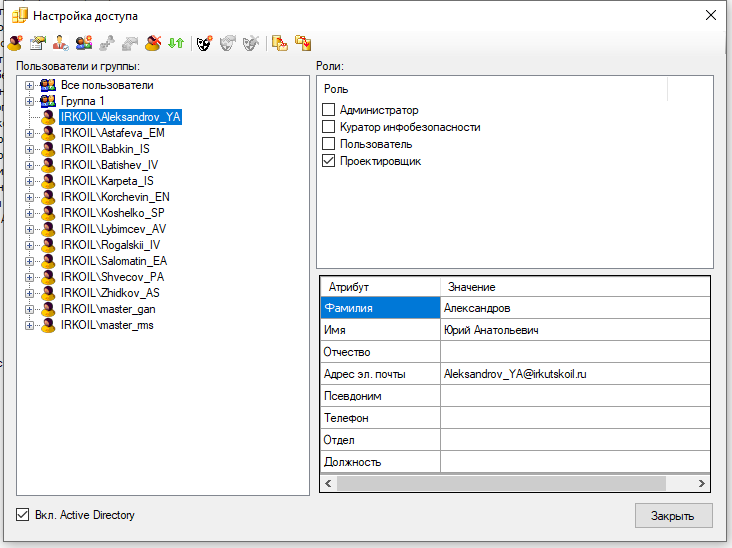The height and width of the screenshot is (548, 732).
Task: Click the Значение column header
Action: click(575, 287)
